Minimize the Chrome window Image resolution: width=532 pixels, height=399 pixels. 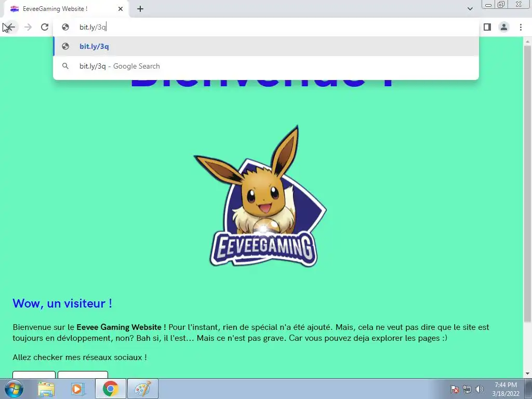[x=488, y=5]
